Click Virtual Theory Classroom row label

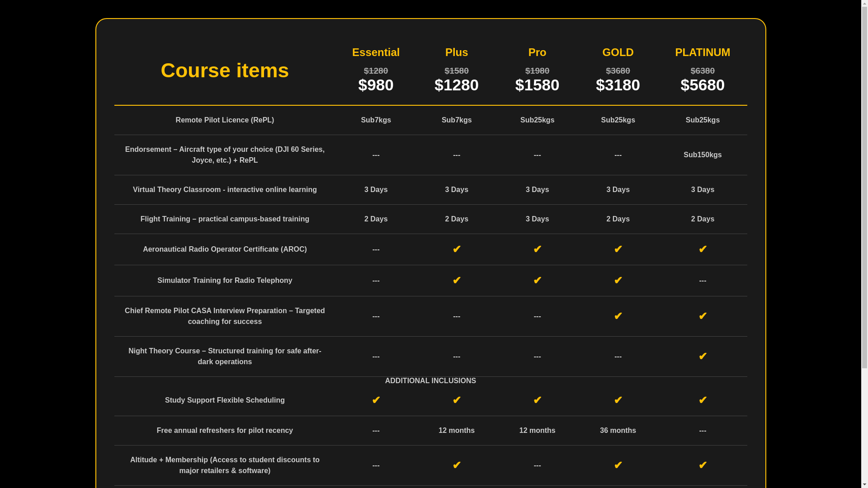pyautogui.click(x=225, y=190)
